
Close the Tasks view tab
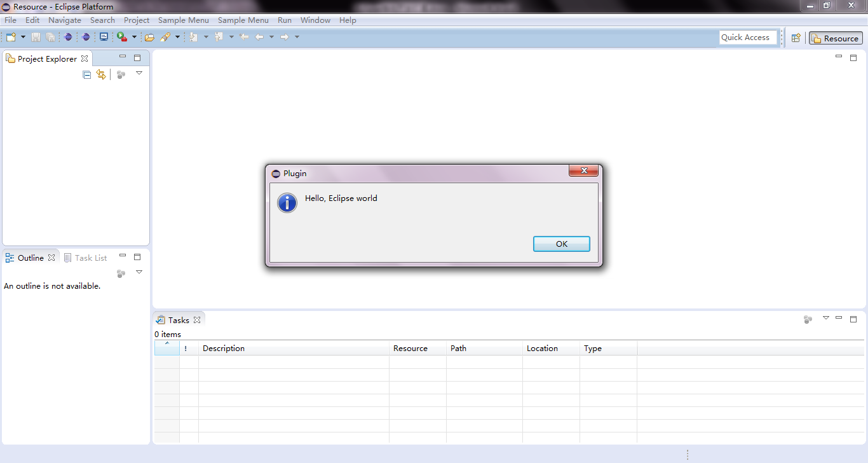coord(197,320)
